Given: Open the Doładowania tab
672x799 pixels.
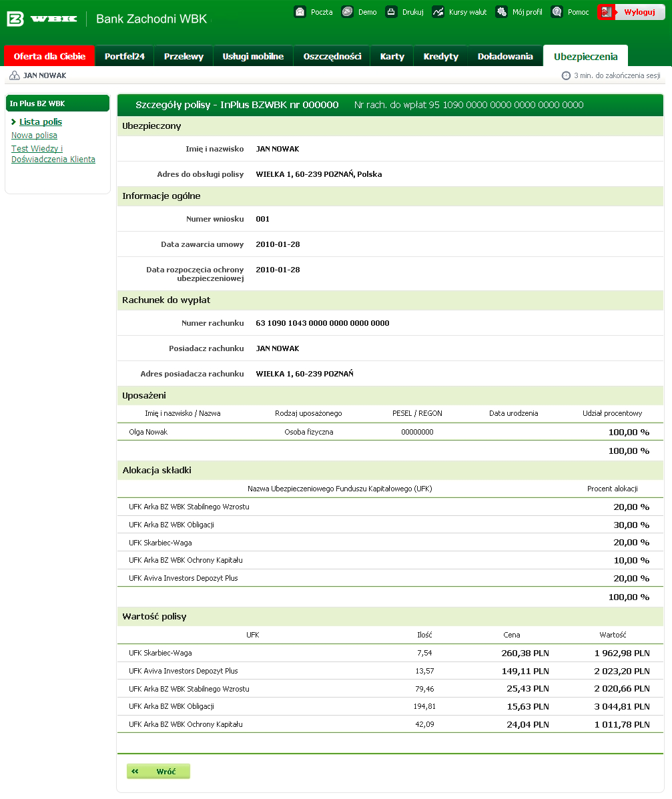Looking at the screenshot, I should 505,56.
